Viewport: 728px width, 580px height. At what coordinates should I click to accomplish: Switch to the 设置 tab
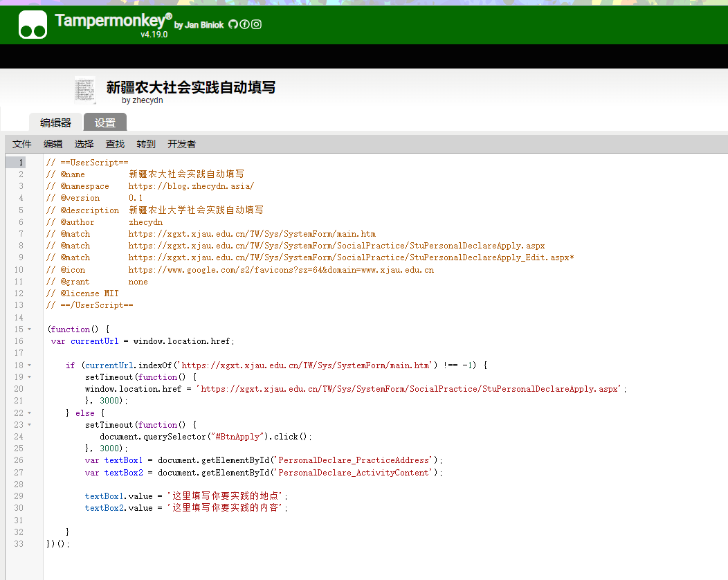coord(105,123)
